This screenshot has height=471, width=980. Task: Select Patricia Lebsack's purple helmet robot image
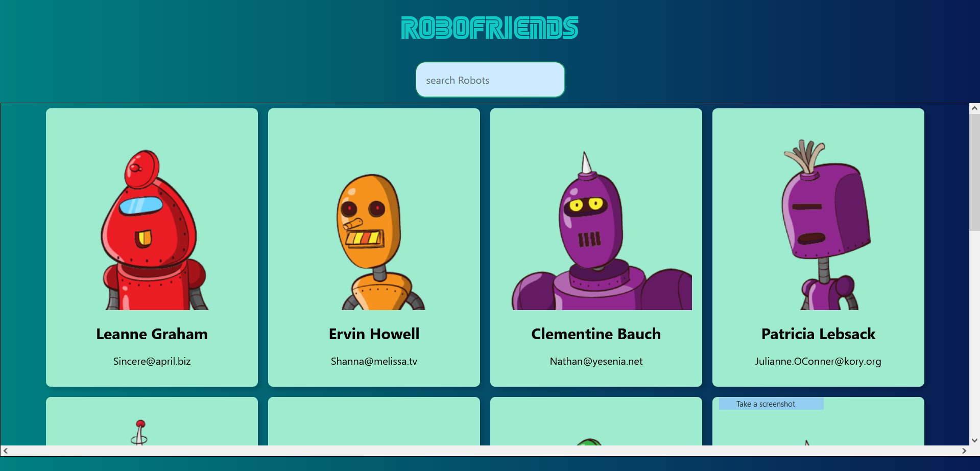pyautogui.click(x=826, y=225)
